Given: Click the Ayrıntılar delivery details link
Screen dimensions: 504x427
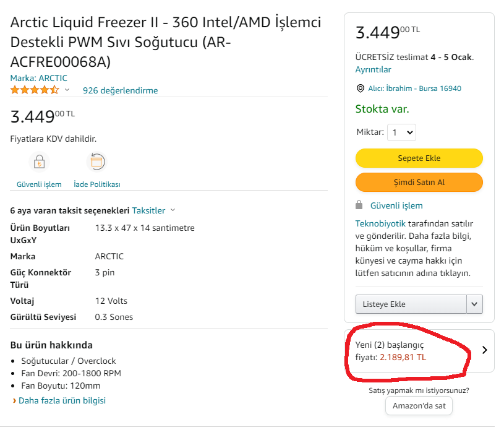Looking at the screenshot, I should (373, 69).
